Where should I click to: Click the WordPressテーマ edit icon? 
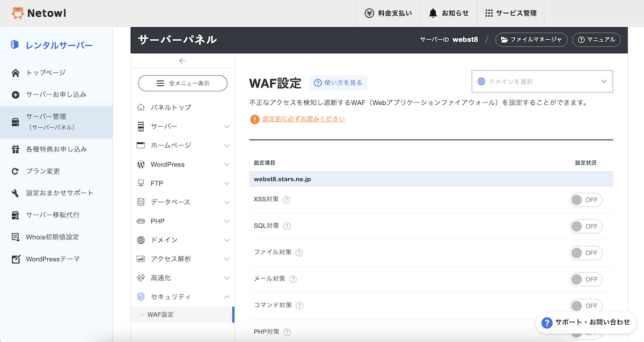point(16,259)
